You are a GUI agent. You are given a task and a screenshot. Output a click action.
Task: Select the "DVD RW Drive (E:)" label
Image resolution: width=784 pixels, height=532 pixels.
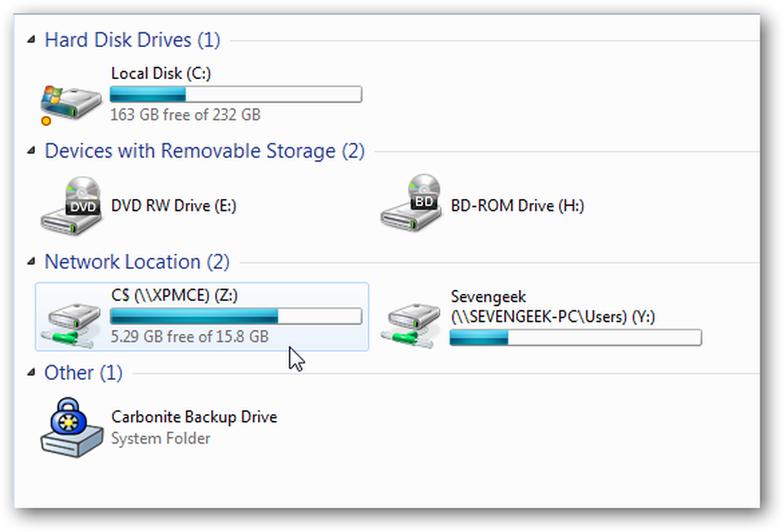click(173, 206)
